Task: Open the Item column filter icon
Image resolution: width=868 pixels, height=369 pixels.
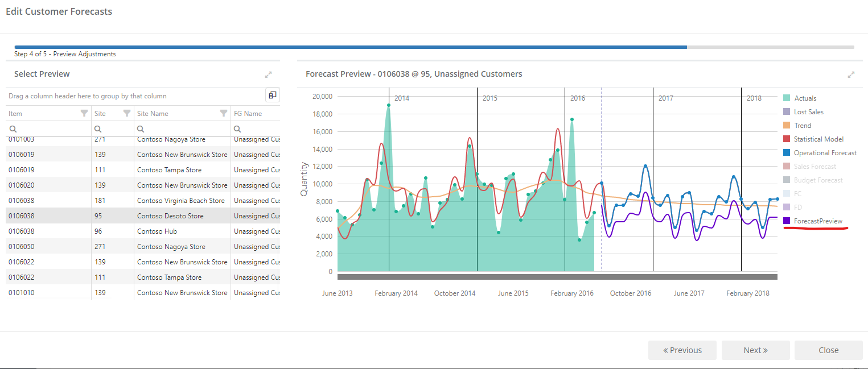Action: tap(84, 113)
